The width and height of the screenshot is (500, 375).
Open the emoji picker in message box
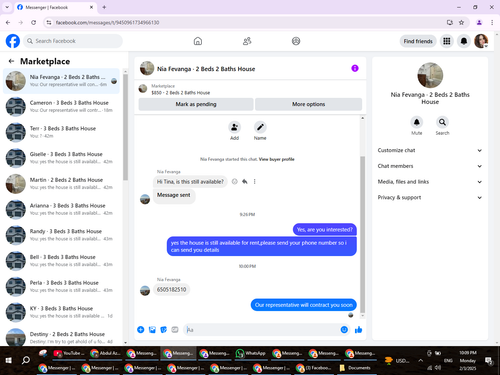344,330
